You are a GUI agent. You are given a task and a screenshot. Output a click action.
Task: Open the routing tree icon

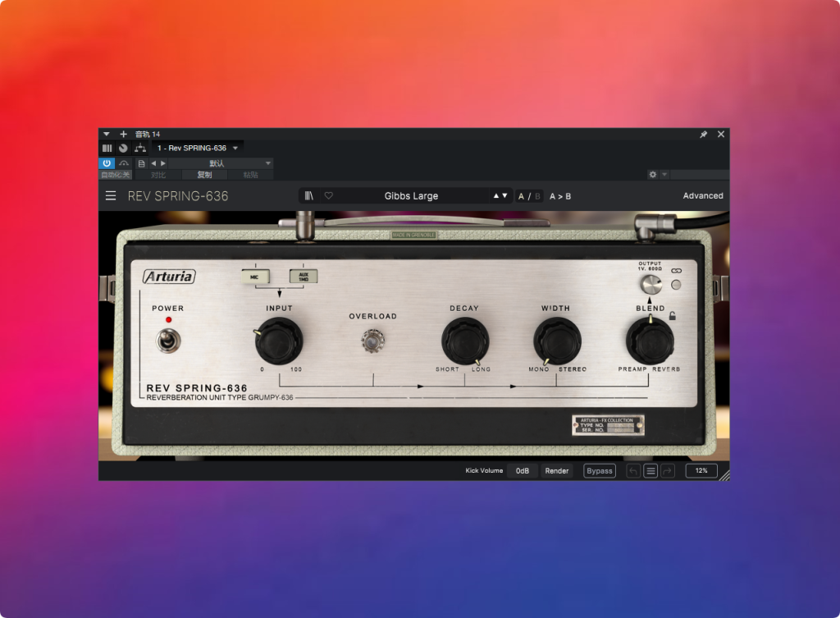[x=140, y=148]
